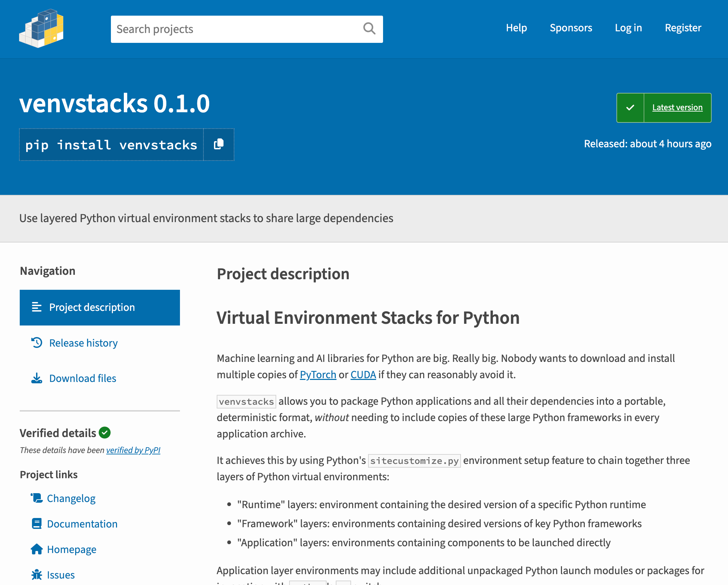Click the Sponsors link

[571, 28]
